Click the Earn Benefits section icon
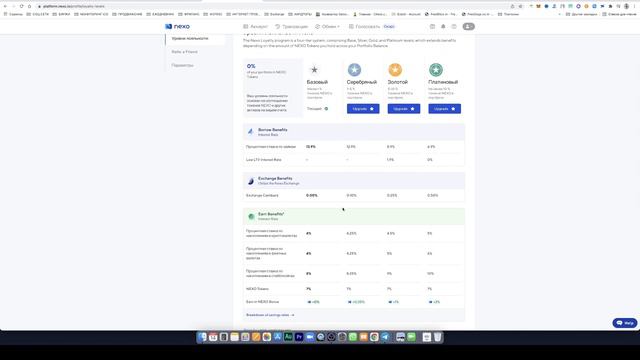 coord(251,216)
